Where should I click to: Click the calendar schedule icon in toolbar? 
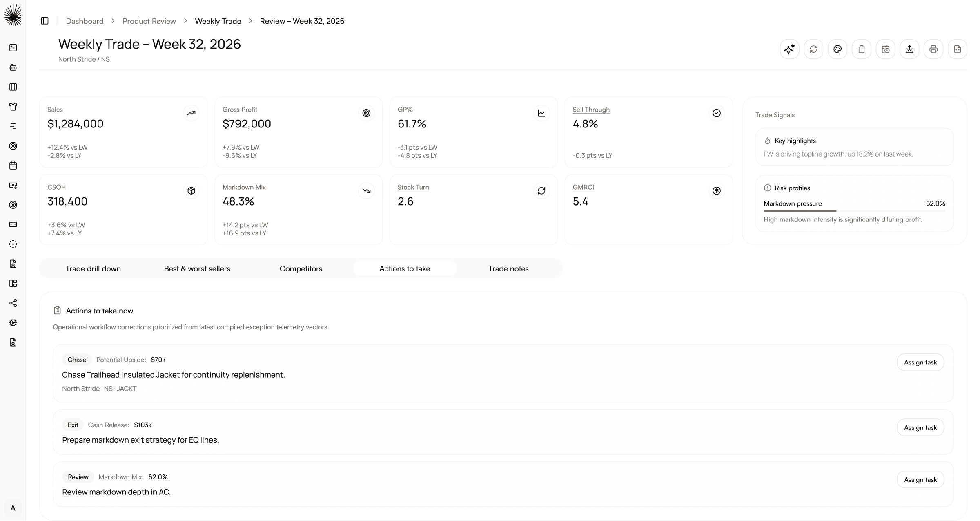(x=886, y=49)
